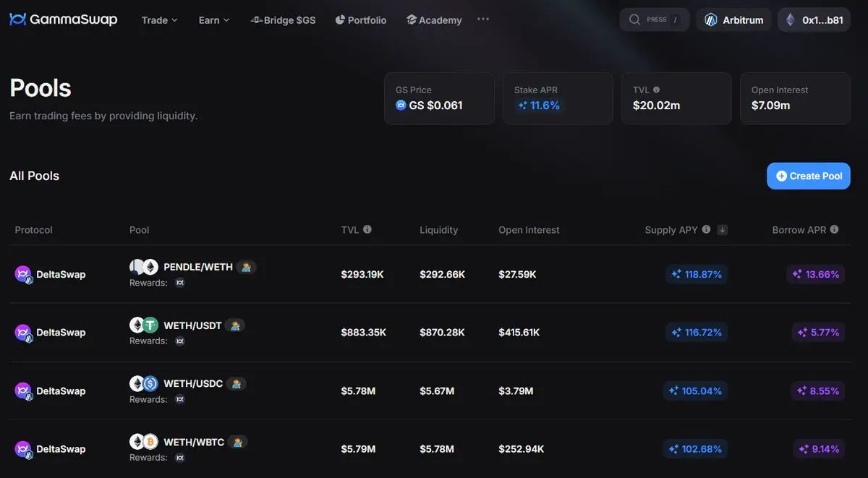Click the 116.72% Supply APY badge
The width and height of the screenshot is (868, 478).
(x=697, y=333)
